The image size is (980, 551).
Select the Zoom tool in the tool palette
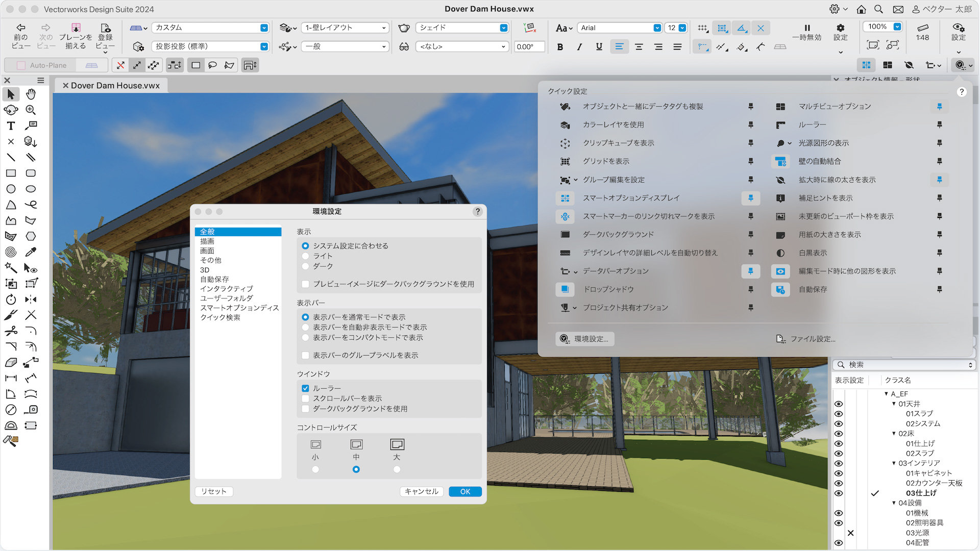tap(31, 110)
